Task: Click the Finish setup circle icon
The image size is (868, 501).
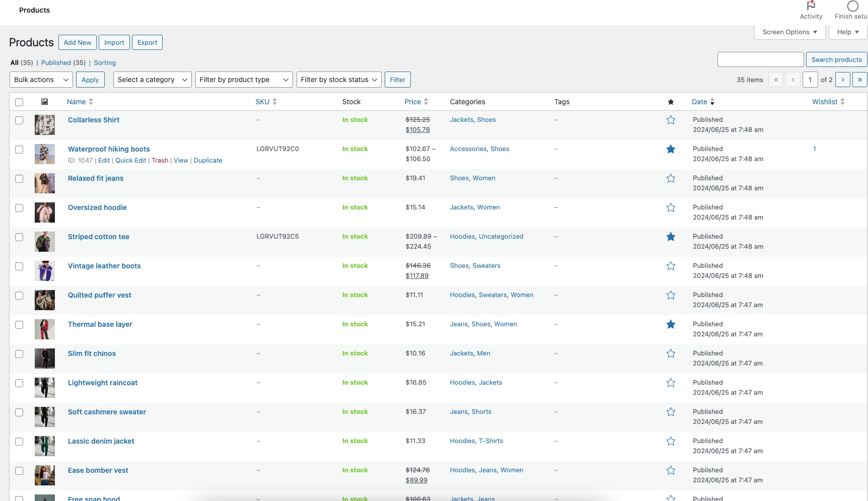Action: (852, 6)
